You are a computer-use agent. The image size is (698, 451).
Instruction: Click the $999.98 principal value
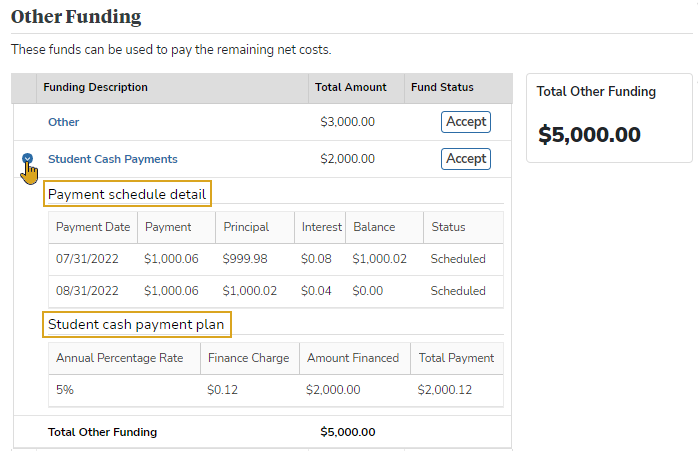245,259
